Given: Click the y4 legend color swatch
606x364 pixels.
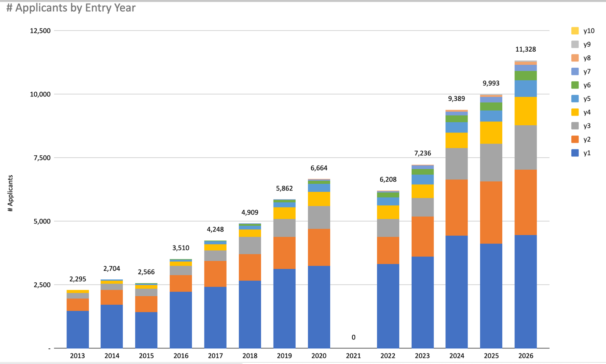Looking at the screenshot, I should [575, 112].
